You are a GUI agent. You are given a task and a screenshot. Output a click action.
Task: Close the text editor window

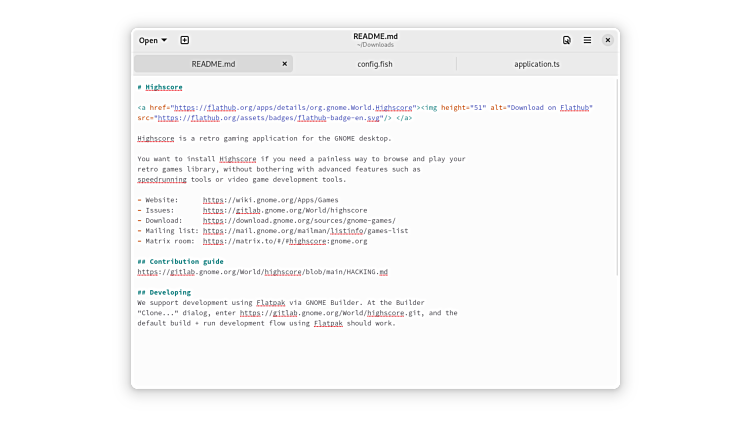pyautogui.click(x=607, y=40)
